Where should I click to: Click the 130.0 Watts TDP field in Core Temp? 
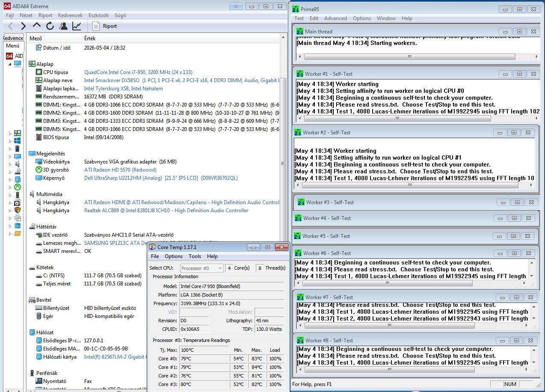[x=270, y=329]
